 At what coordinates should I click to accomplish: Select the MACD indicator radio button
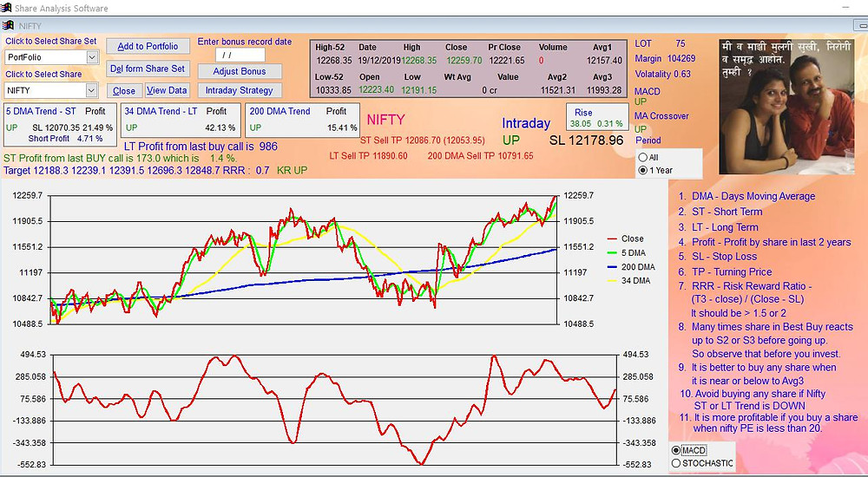coord(675,450)
